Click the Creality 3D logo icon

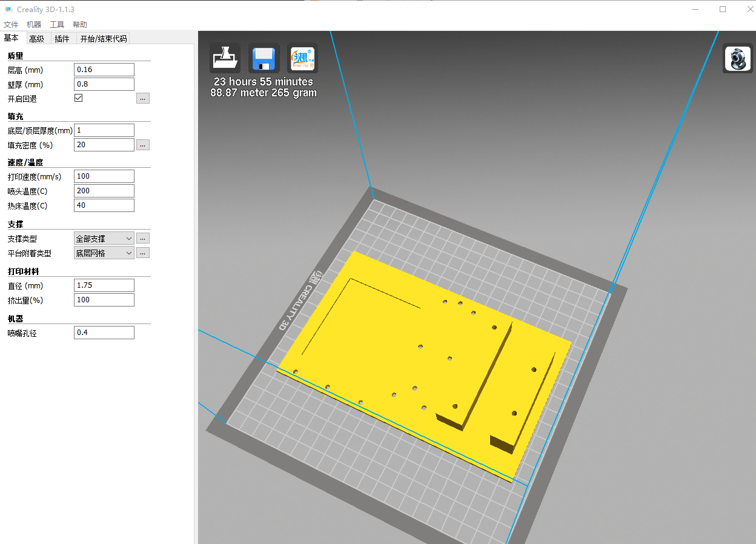click(x=302, y=58)
